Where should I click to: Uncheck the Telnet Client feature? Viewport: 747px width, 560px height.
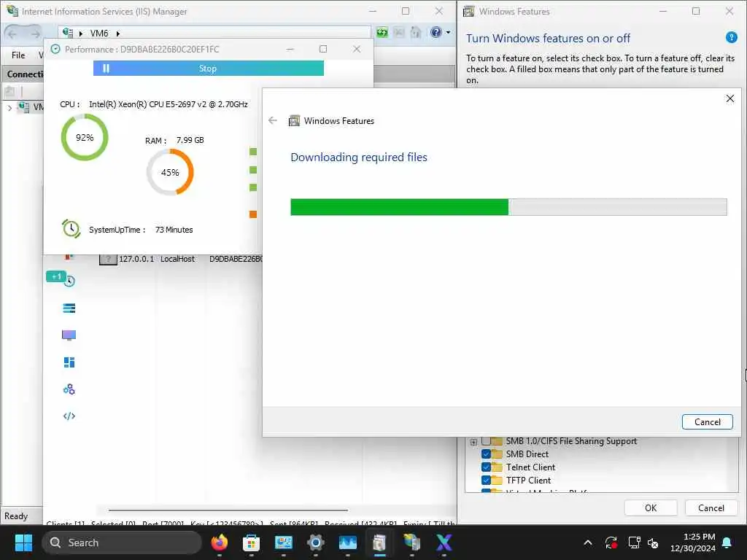pos(486,467)
